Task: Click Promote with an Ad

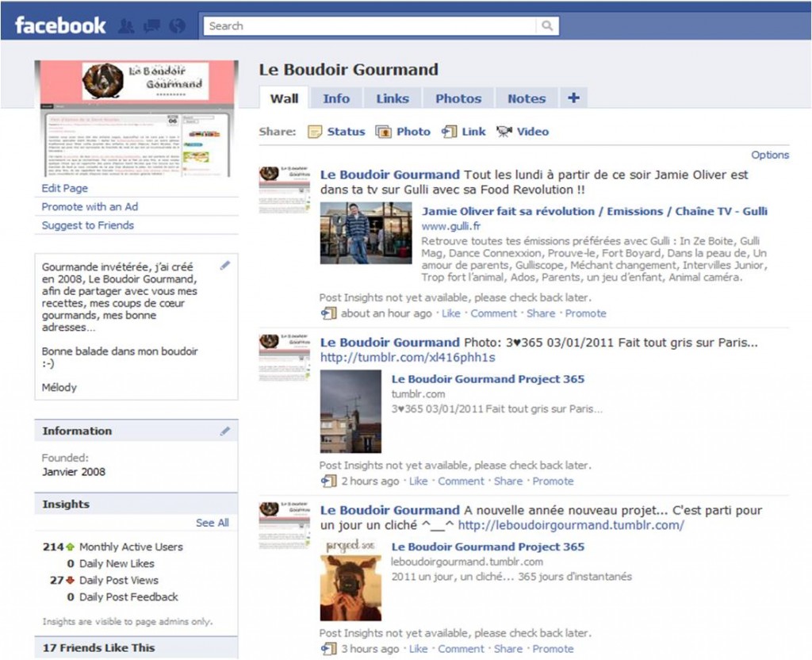Action: (x=90, y=207)
